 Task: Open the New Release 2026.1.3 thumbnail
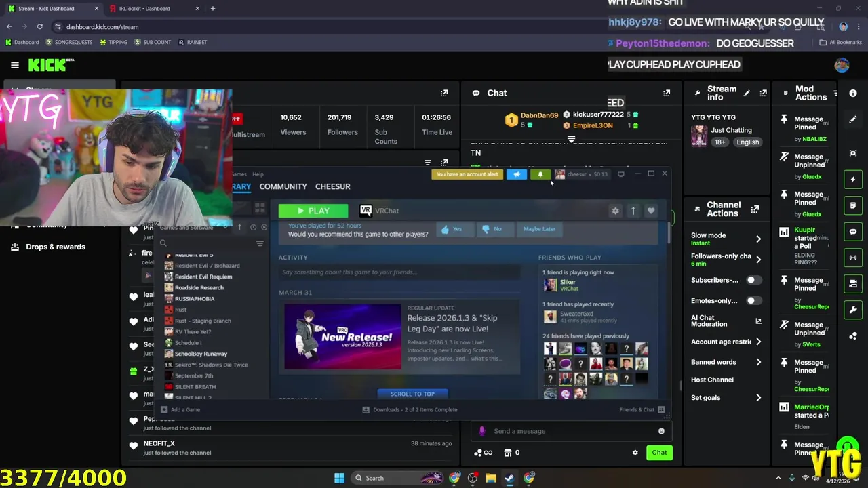(342, 337)
